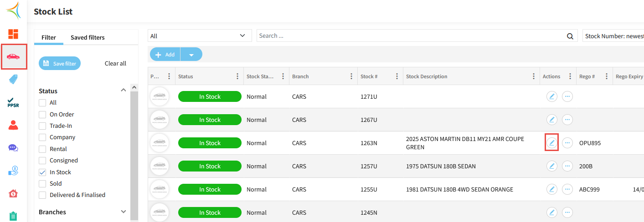This screenshot has width=644, height=222.
Task: Tick the Trade-In status checkbox
Action: point(42,126)
